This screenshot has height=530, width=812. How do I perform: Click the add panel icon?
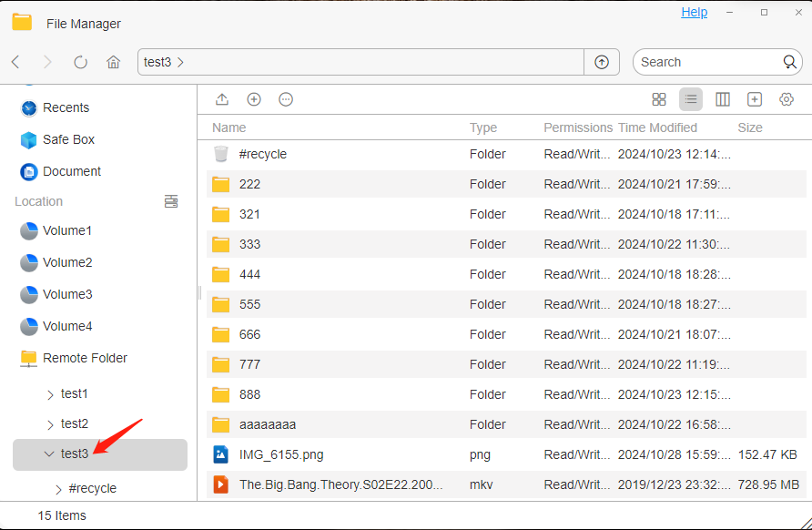pos(755,99)
